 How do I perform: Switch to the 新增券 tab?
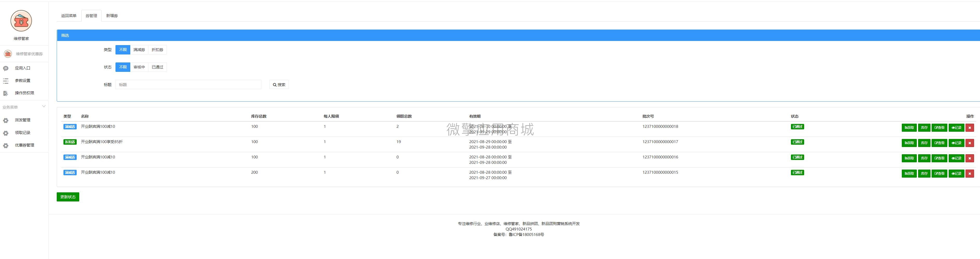pyautogui.click(x=112, y=16)
